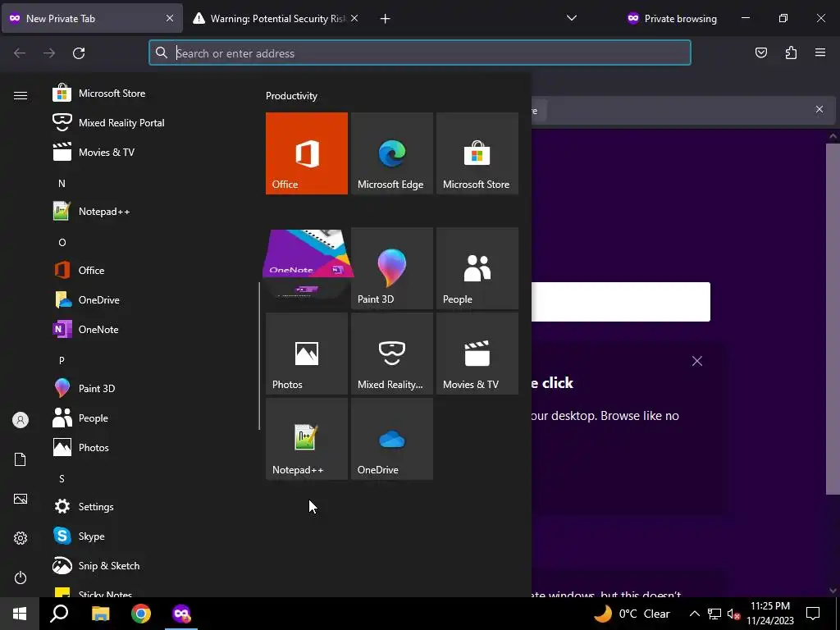Open the Pocket icon in toolbar

pyautogui.click(x=760, y=52)
